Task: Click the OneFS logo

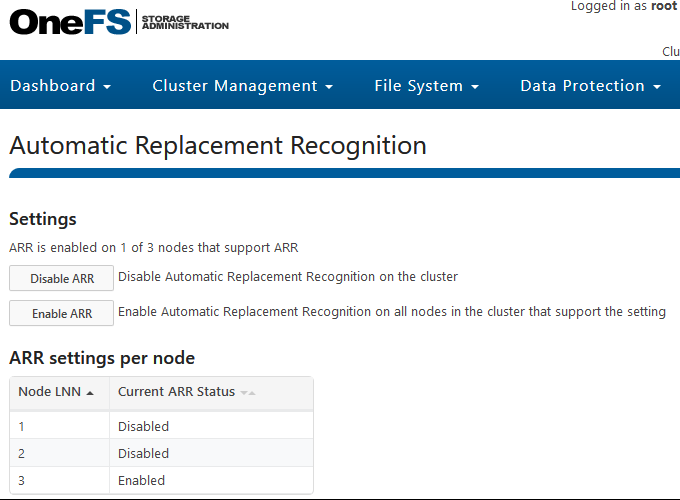Action: [70, 22]
